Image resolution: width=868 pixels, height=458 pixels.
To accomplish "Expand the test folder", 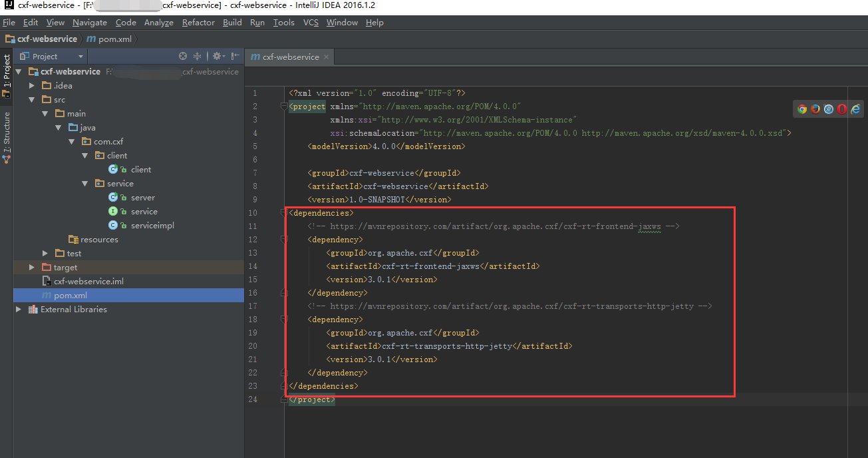I will point(45,254).
